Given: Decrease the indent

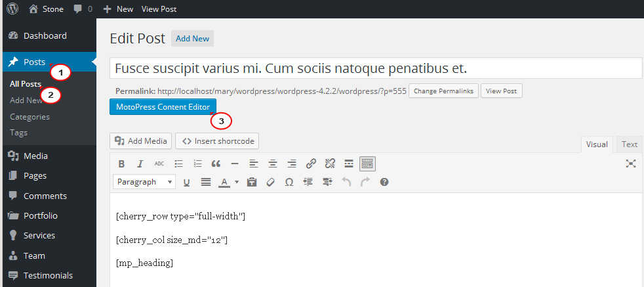Looking at the screenshot, I should 308,182.
